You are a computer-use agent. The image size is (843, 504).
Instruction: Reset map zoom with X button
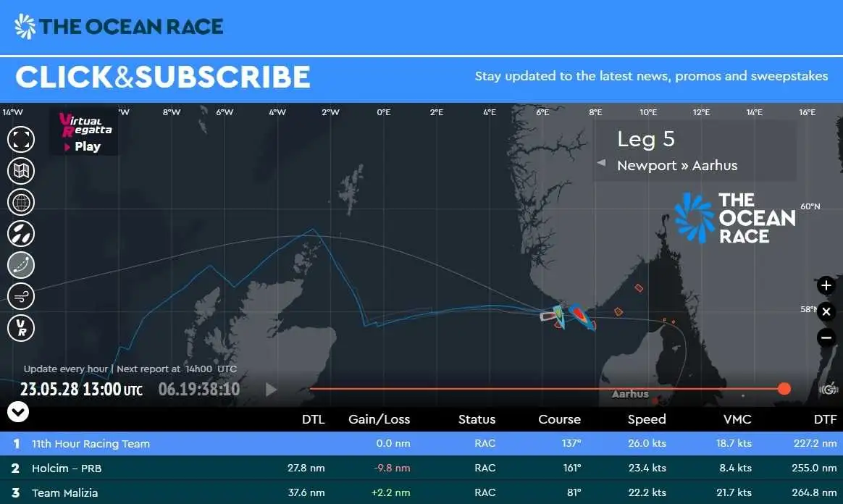(x=826, y=311)
